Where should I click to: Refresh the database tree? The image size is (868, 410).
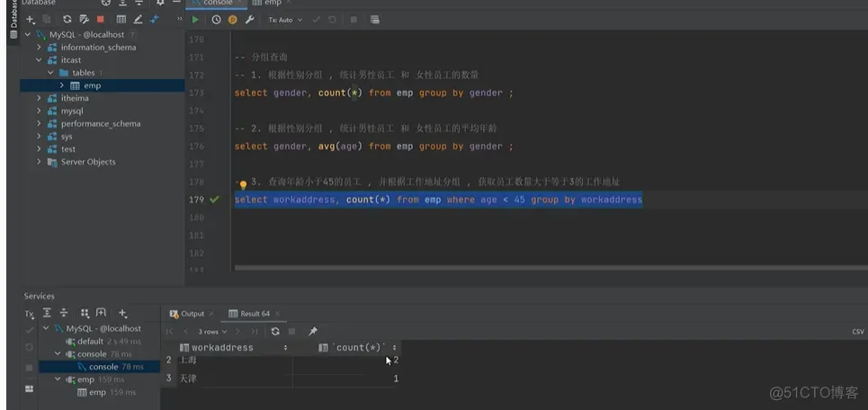(67, 20)
